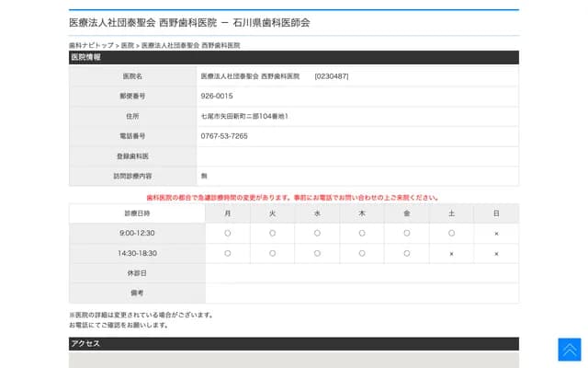Open the 歯科ナビトップ breadcrumb link
Image resolution: width=588 pixels, height=368 pixels.
pos(91,45)
